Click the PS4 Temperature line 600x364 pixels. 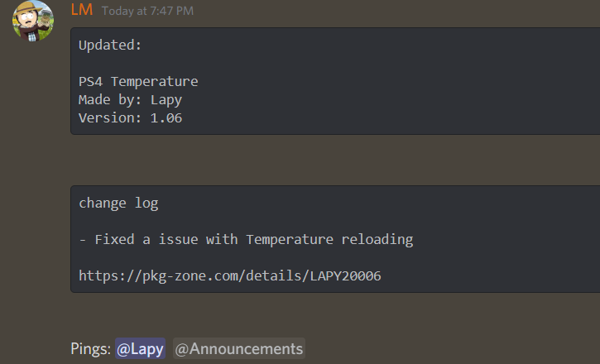(x=138, y=82)
